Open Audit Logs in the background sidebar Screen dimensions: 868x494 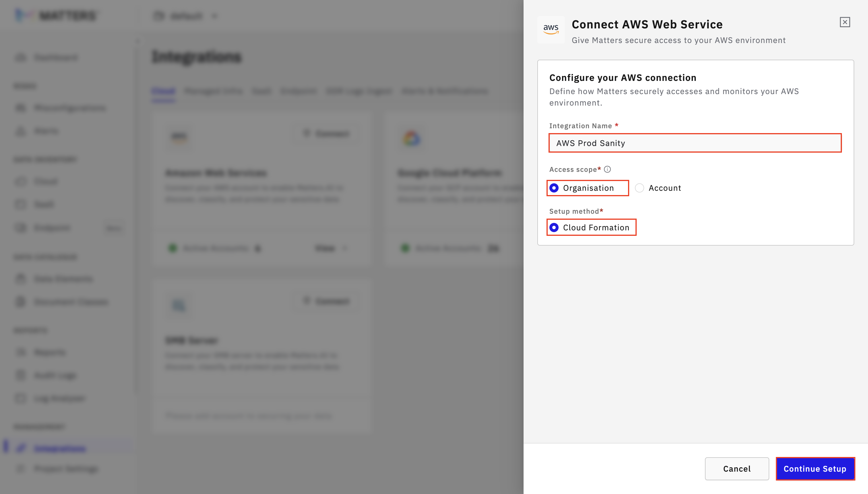click(46, 375)
